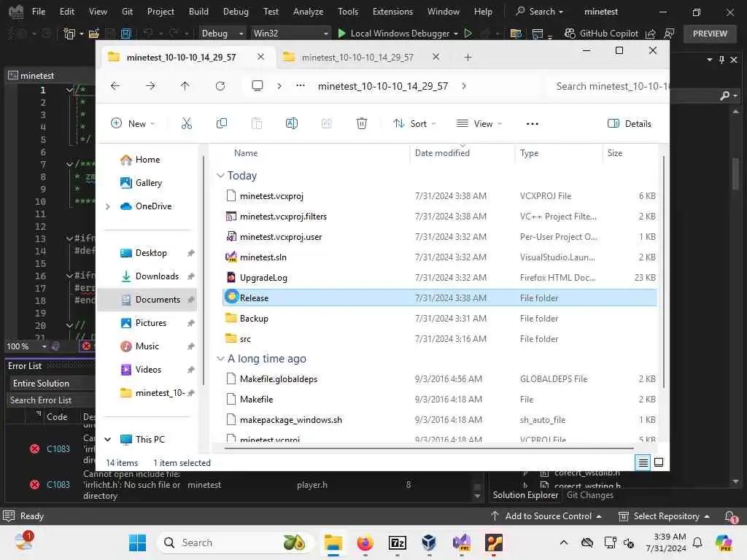Click the Windows Start button
This screenshot has width=747, height=560.
[138, 542]
